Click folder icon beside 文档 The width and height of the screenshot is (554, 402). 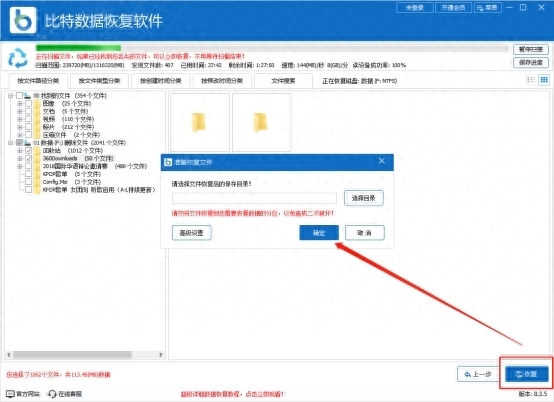37,111
